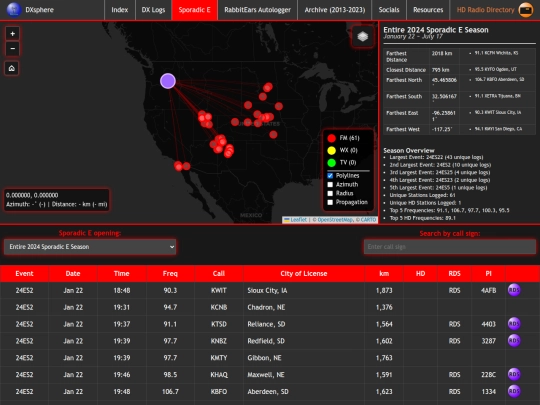Click the red FM legend circle

click(331, 138)
